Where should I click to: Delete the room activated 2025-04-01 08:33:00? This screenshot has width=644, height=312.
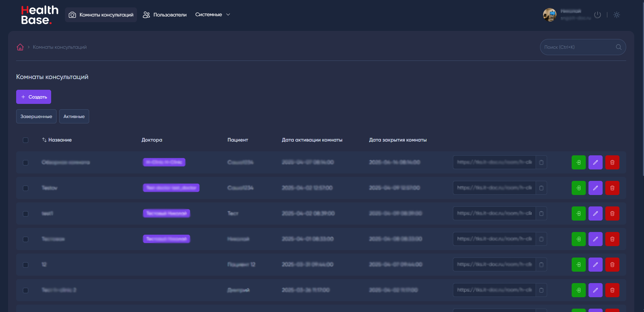pyautogui.click(x=612, y=239)
